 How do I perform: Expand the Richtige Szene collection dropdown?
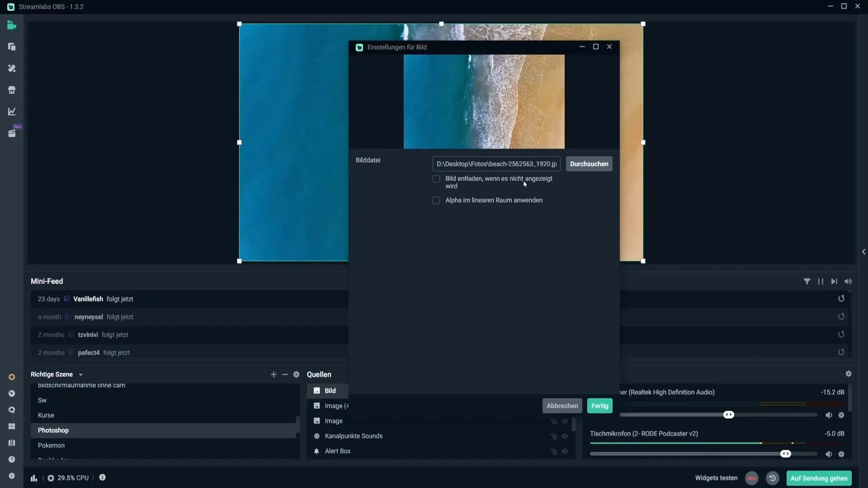(x=81, y=375)
